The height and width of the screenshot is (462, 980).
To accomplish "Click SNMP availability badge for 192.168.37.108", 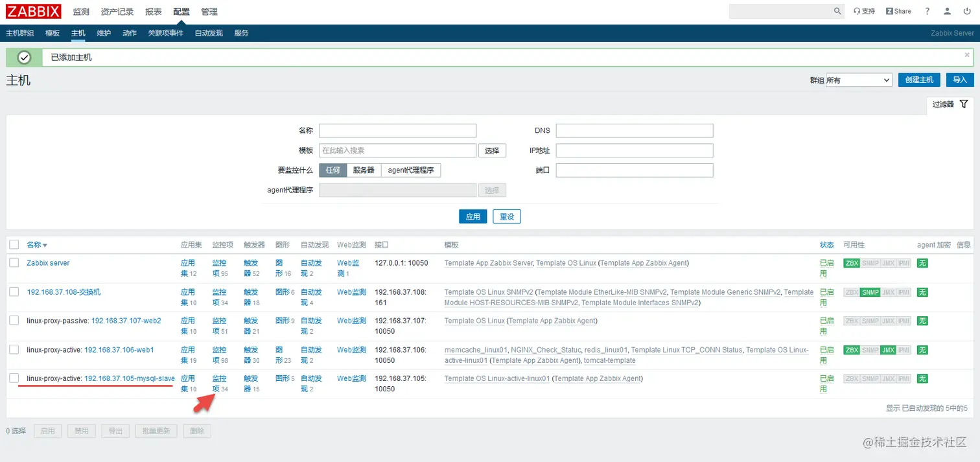I will 870,292.
